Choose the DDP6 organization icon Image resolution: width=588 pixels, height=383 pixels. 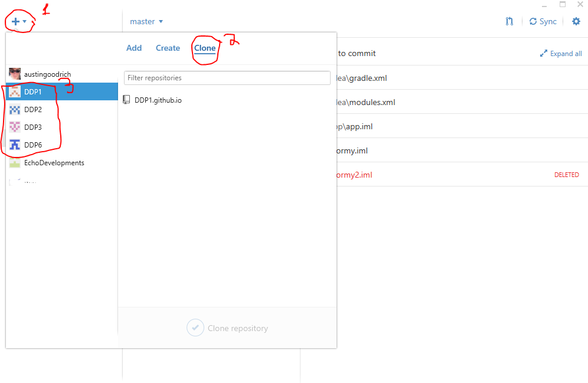tap(15, 145)
